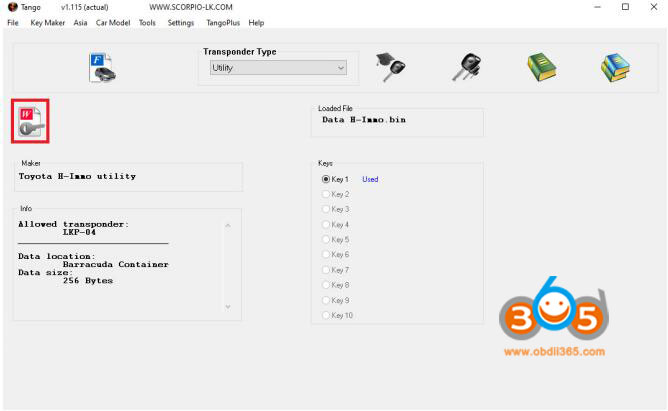This screenshot has width=668, height=411.
Task: Open the Key Maker menu
Action: [48, 23]
